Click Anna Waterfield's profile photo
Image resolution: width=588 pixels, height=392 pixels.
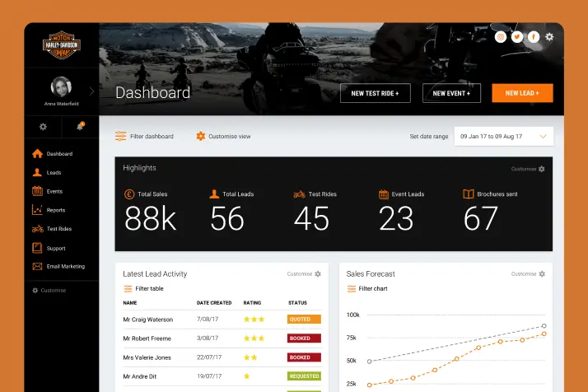click(x=61, y=87)
